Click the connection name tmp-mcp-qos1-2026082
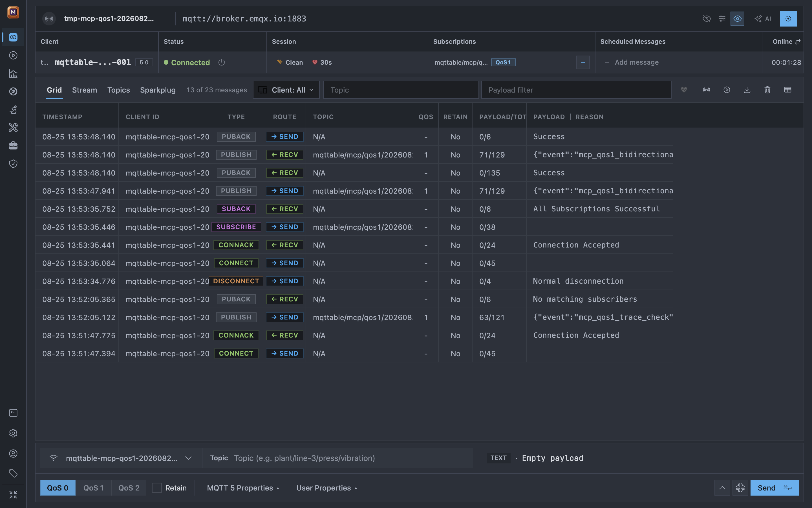Viewport: 812px width, 508px height. [109, 19]
